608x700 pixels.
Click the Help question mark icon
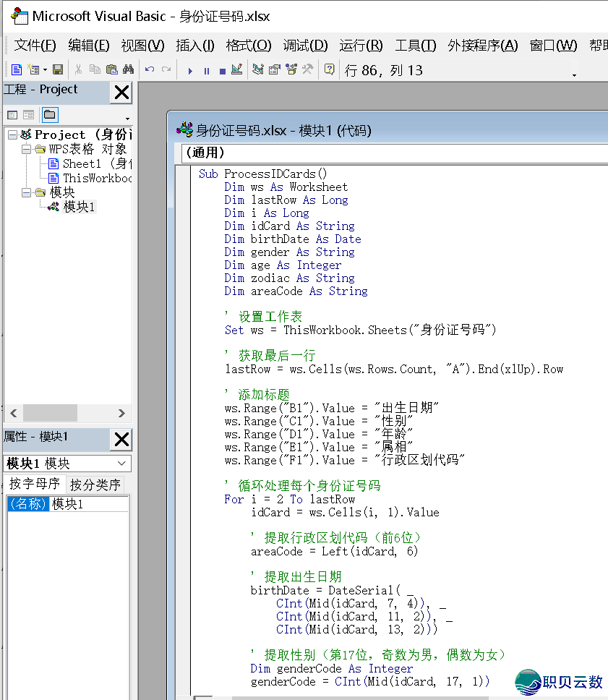330,70
